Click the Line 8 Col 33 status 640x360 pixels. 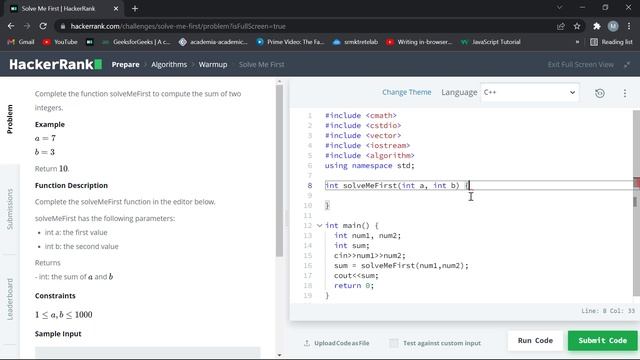(608, 311)
